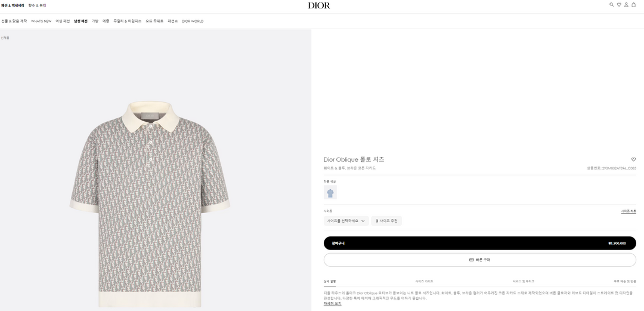Expand description with 자세히 보기 link
Screen dimensions: 644x311
pos(333,303)
